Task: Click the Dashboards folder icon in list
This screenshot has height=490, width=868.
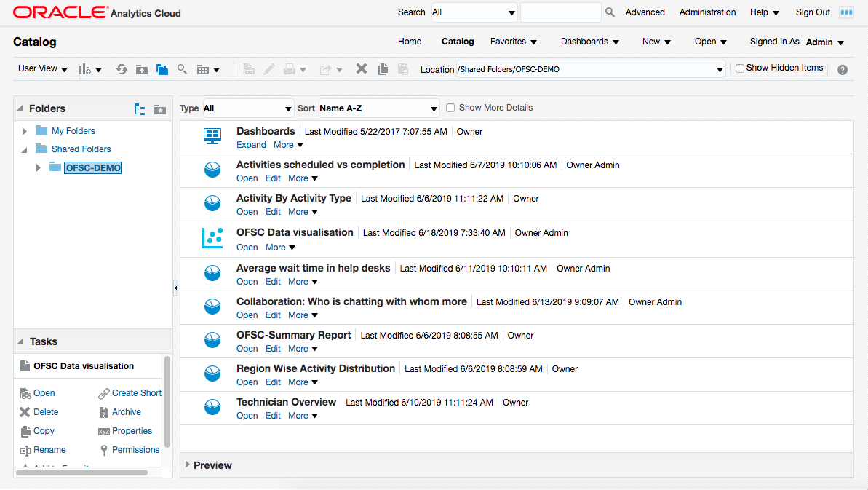Action: (x=212, y=136)
